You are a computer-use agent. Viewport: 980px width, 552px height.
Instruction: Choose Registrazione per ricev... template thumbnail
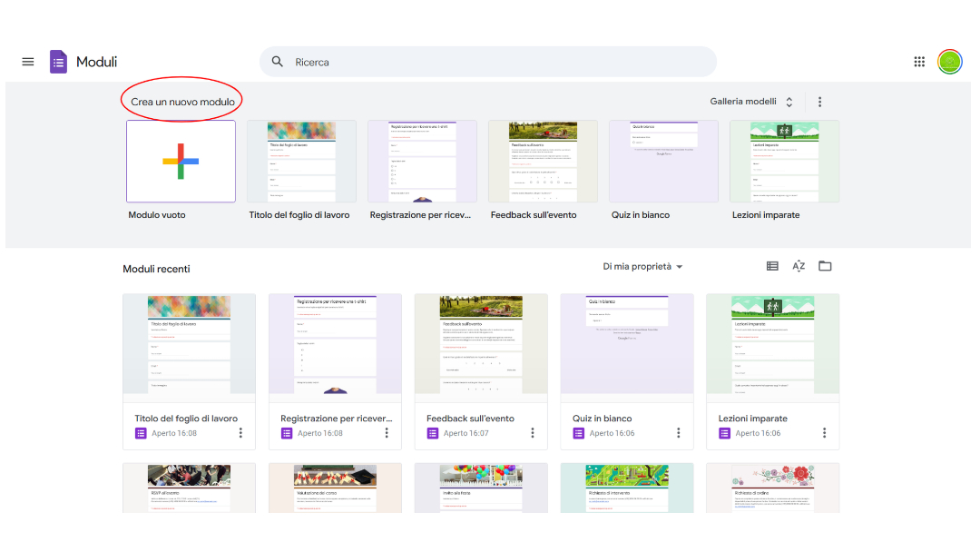point(422,162)
